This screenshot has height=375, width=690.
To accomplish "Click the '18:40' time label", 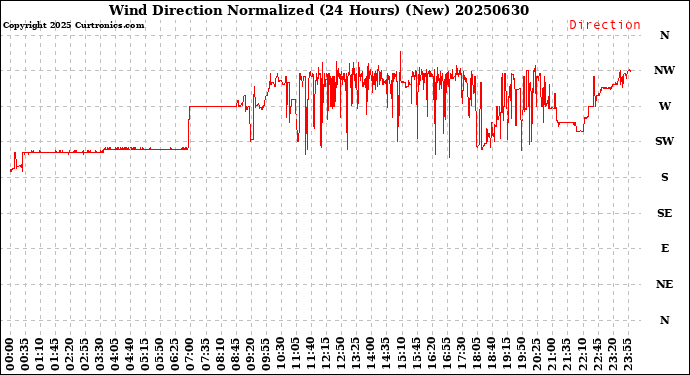I will pos(492,354).
